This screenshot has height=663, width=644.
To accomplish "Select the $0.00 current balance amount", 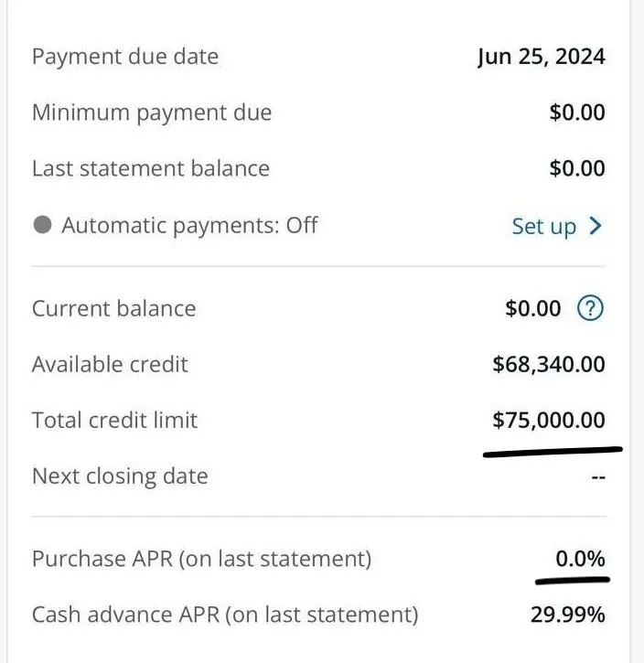I will (x=533, y=308).
